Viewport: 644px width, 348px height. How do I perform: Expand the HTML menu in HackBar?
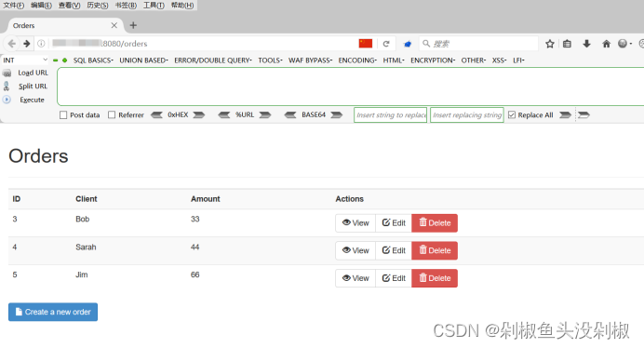tap(394, 60)
